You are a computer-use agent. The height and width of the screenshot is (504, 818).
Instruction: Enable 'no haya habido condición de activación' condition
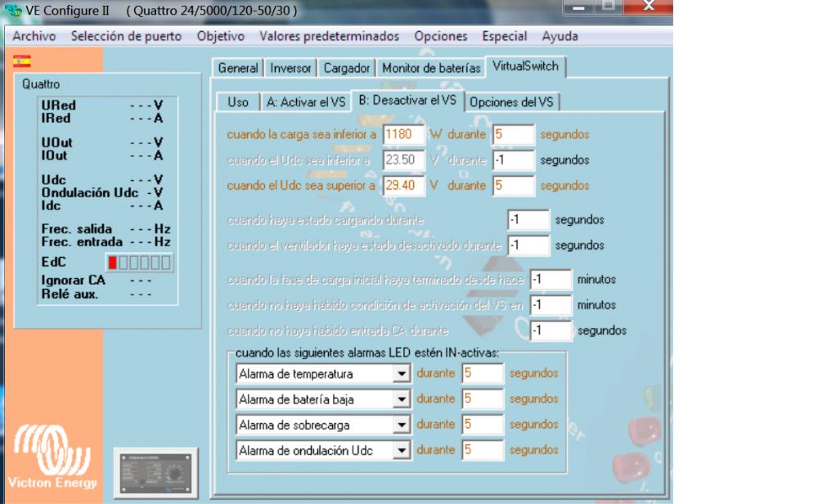[x=375, y=305]
